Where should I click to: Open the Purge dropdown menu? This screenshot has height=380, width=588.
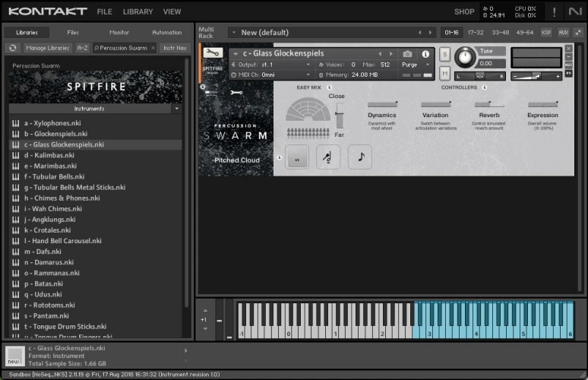point(416,65)
